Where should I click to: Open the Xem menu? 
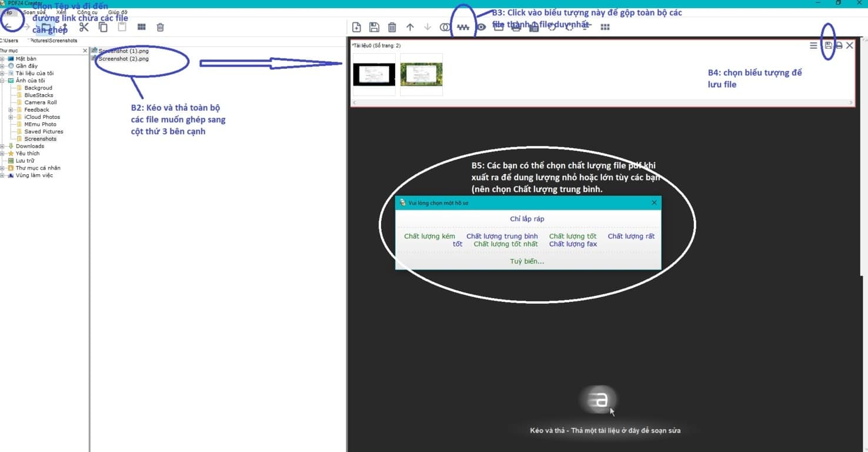61,12
